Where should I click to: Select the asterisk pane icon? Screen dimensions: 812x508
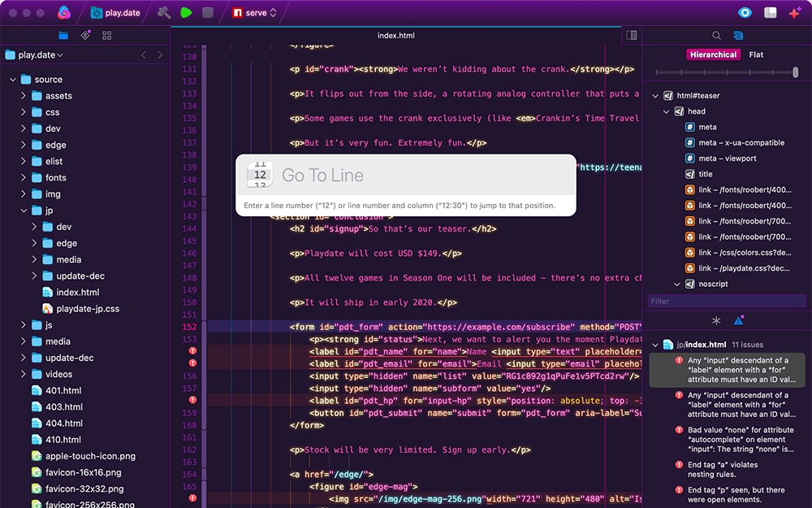(716, 321)
